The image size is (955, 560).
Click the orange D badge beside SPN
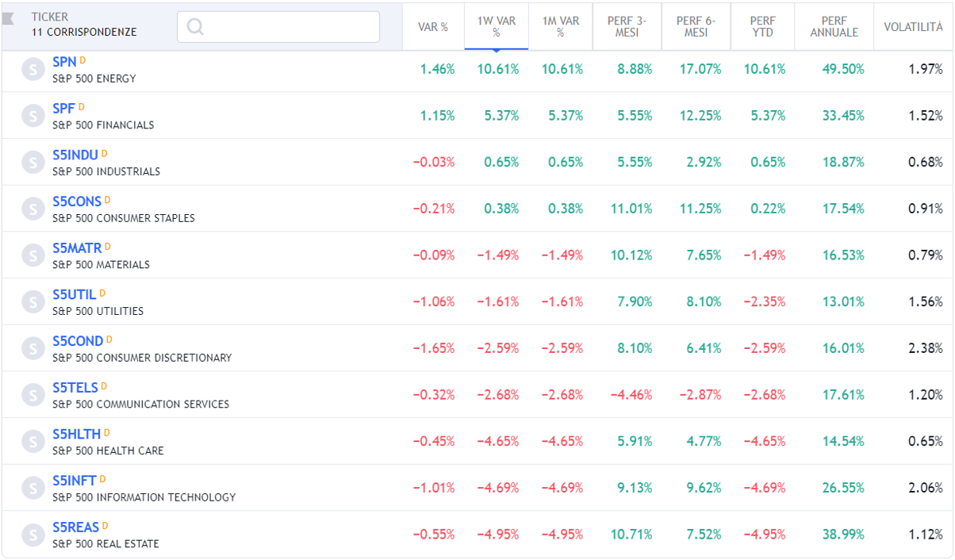pyautogui.click(x=82, y=59)
